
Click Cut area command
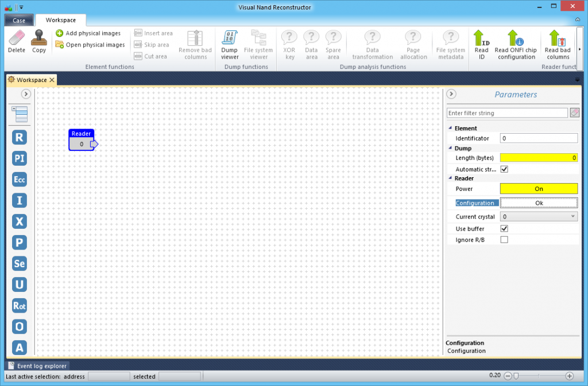click(x=150, y=56)
